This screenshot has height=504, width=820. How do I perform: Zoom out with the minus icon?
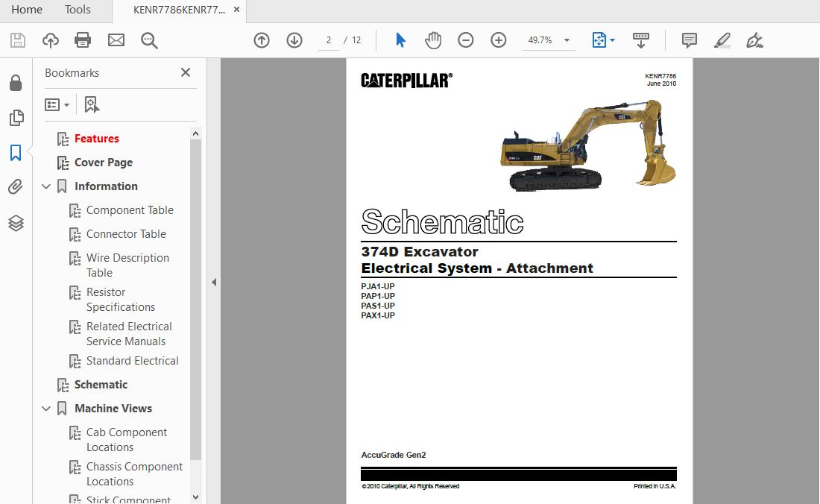pos(465,40)
